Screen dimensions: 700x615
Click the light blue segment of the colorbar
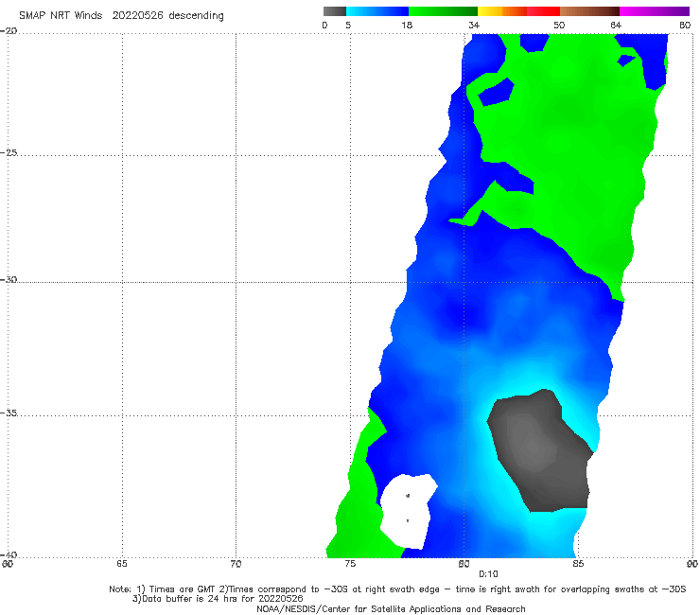(377, 11)
